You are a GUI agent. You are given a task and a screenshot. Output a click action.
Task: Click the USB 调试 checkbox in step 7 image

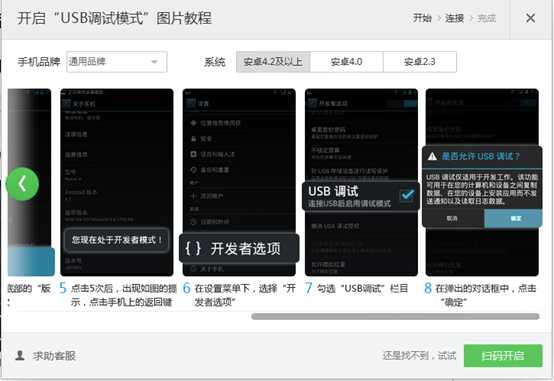tap(407, 195)
